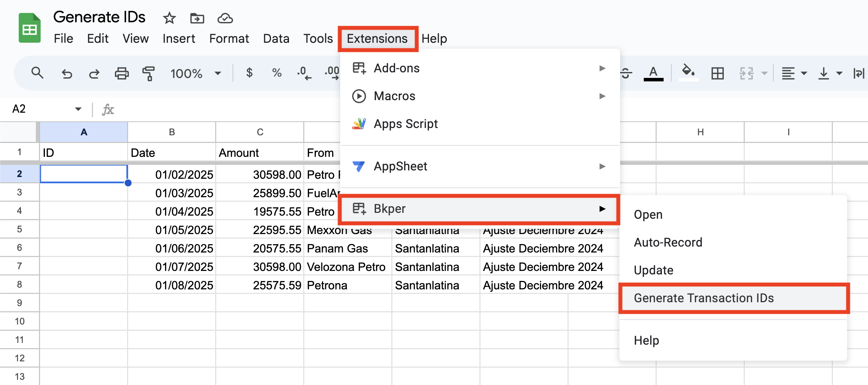Image resolution: width=868 pixels, height=385 pixels.
Task: Open the fill color picker
Action: (x=688, y=73)
